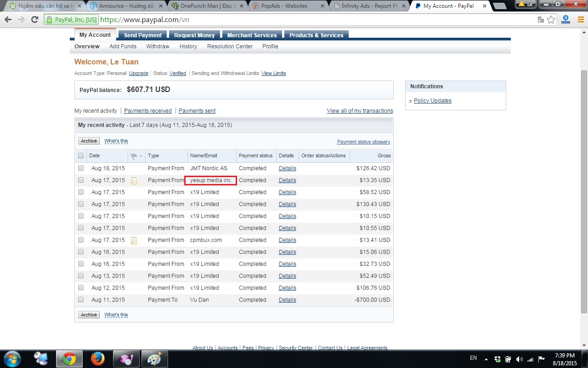The image size is (588, 368).
Task: Go back with the browser back arrow
Action: pyautogui.click(x=8, y=20)
